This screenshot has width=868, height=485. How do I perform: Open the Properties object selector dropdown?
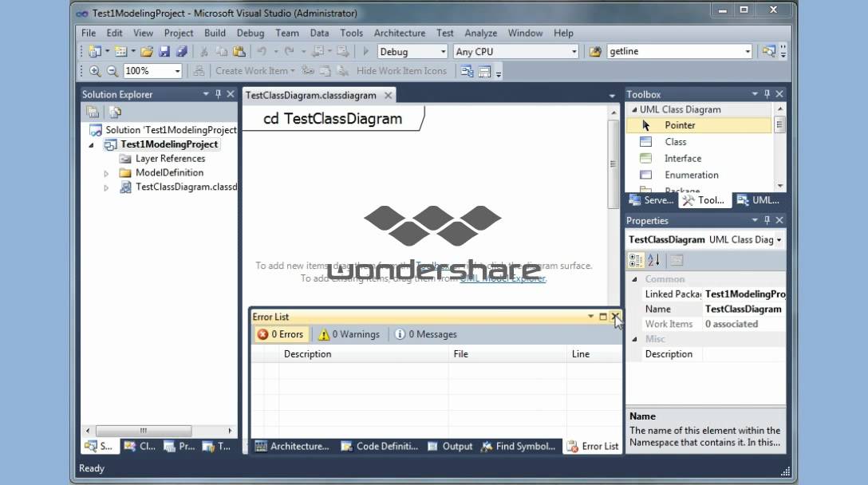pyautogui.click(x=779, y=240)
